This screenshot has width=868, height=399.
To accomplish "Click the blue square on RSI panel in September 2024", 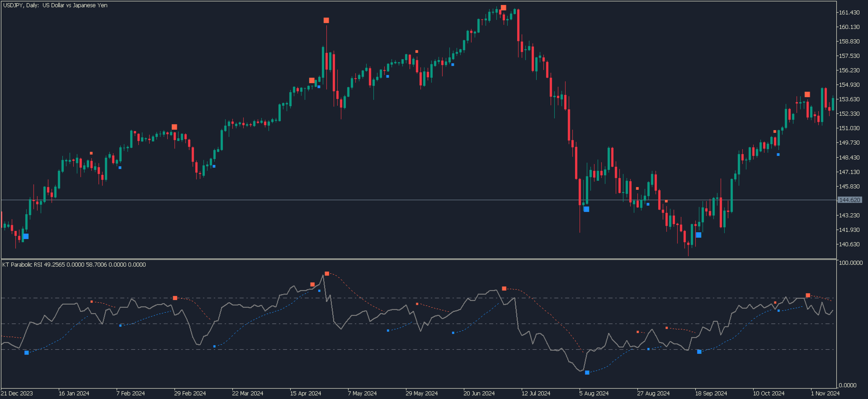I will tap(699, 352).
